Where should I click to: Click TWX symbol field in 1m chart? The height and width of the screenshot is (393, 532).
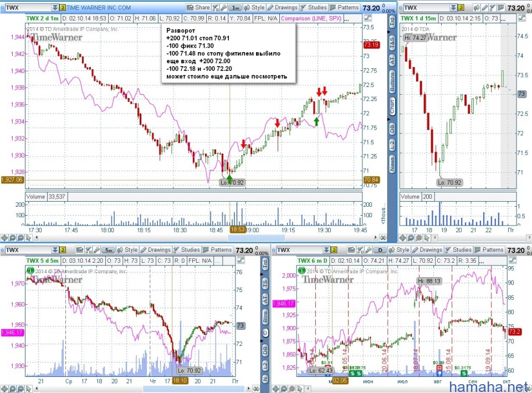click(28, 7)
